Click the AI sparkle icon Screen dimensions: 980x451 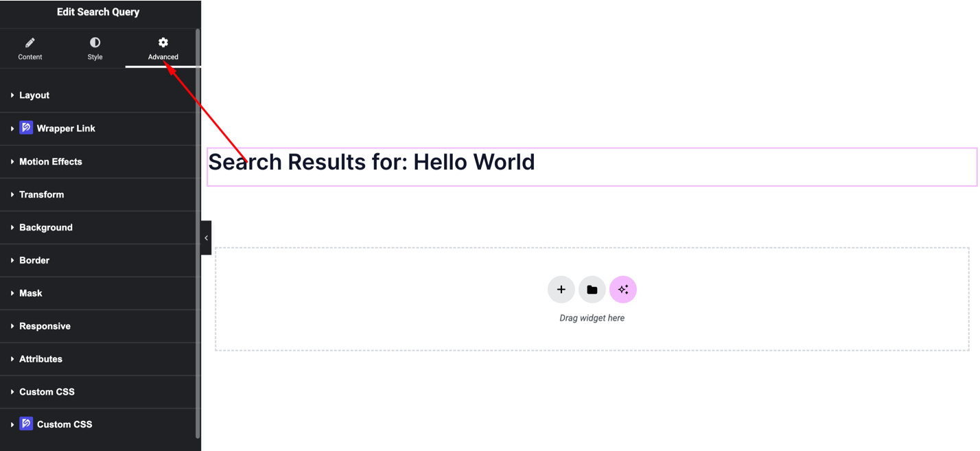pos(623,290)
